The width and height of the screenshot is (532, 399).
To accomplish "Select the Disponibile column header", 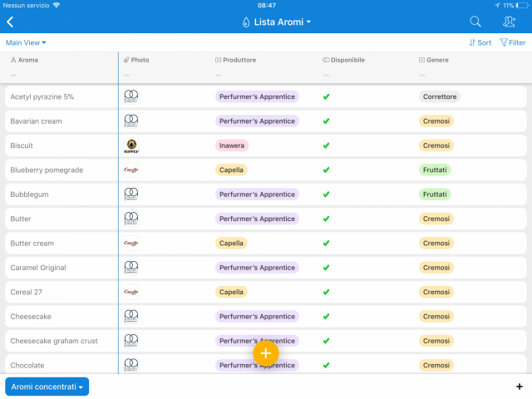I will [x=343, y=60].
